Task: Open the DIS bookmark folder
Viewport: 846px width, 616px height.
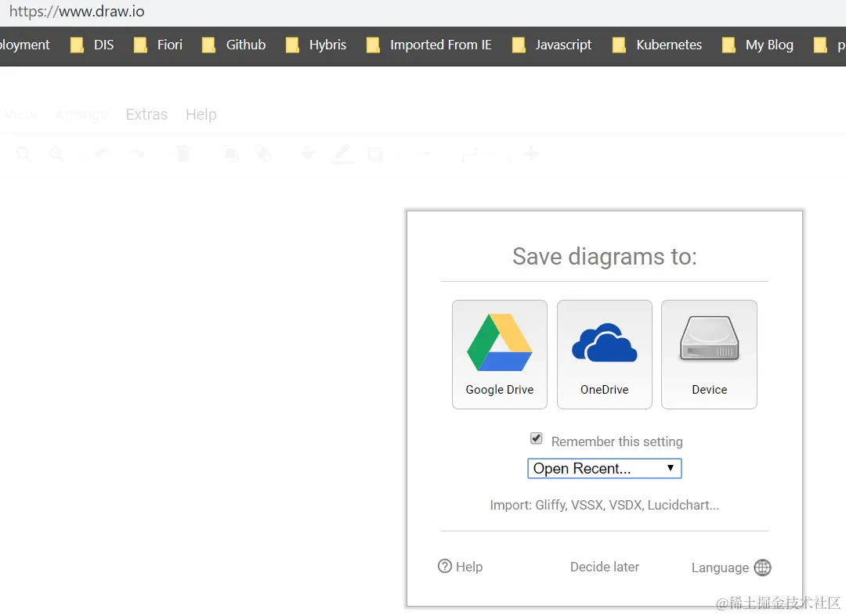Action: click(x=92, y=45)
